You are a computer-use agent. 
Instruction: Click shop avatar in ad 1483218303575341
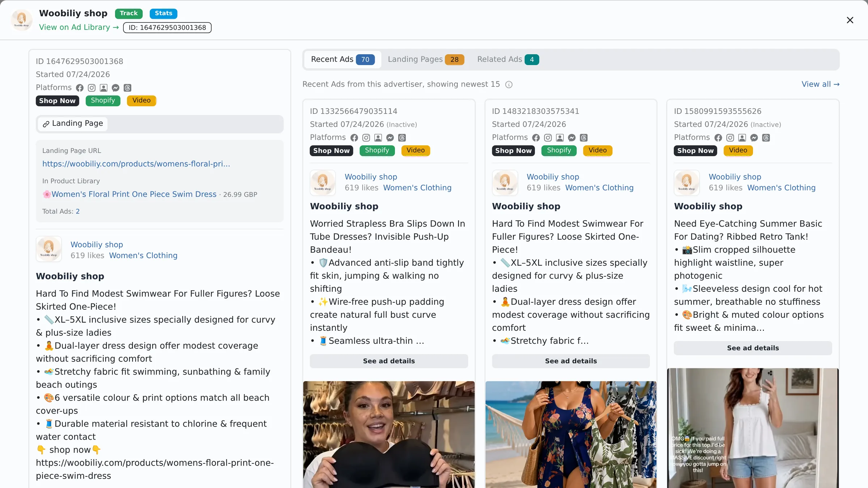coord(505,183)
